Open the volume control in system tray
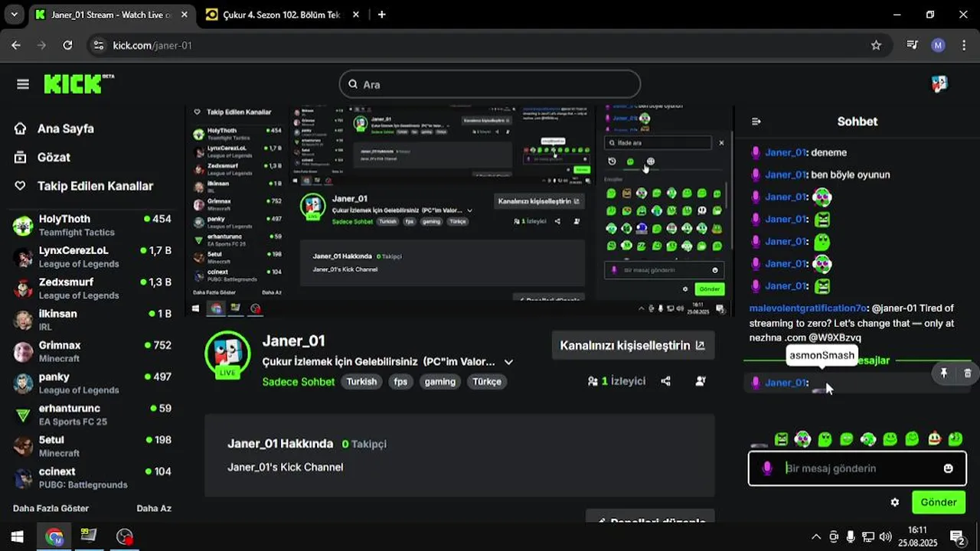 [x=886, y=536]
